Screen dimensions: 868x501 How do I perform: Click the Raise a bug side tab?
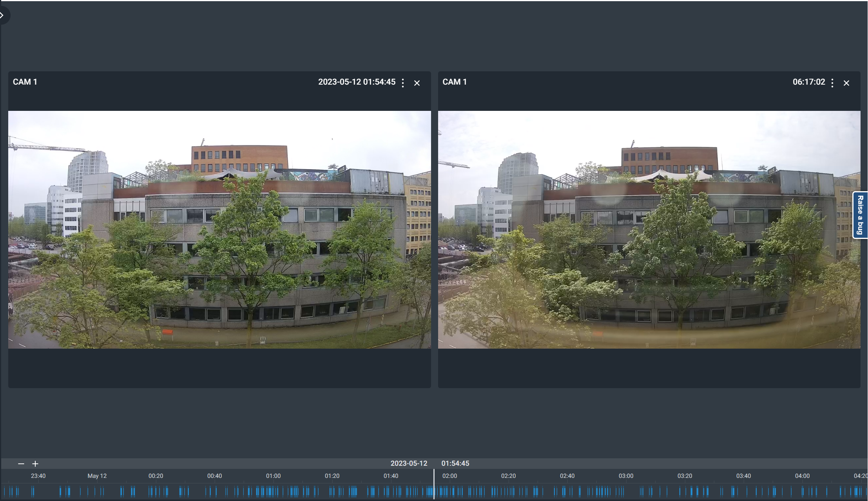tap(860, 215)
